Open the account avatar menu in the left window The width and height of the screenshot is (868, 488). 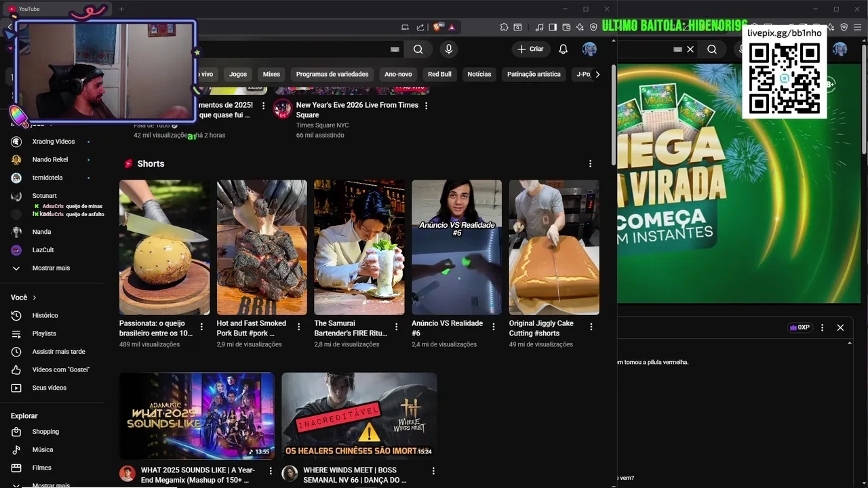[x=589, y=49]
